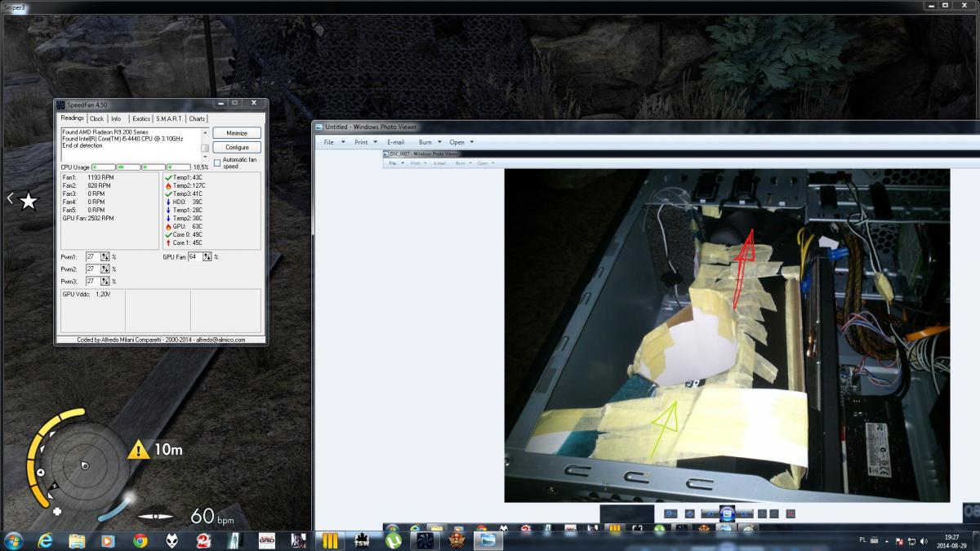
Task: Open the GRID game taskbar icon
Action: (267, 540)
